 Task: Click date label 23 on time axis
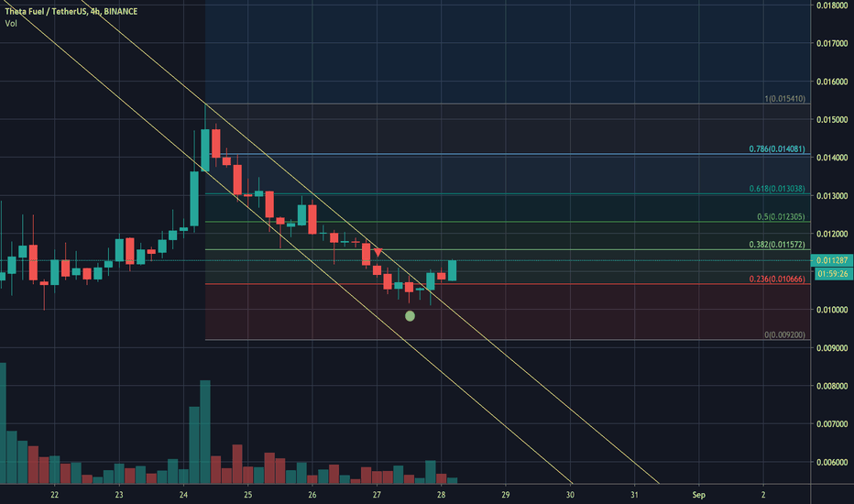(119, 495)
